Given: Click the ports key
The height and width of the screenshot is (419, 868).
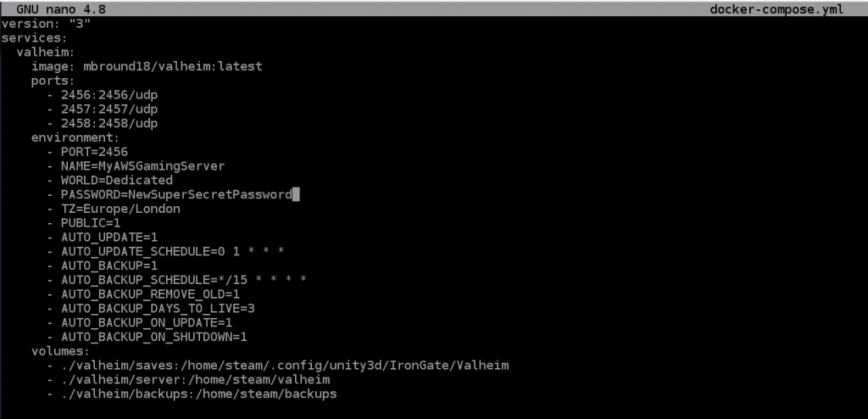Looking at the screenshot, I should (53, 81).
